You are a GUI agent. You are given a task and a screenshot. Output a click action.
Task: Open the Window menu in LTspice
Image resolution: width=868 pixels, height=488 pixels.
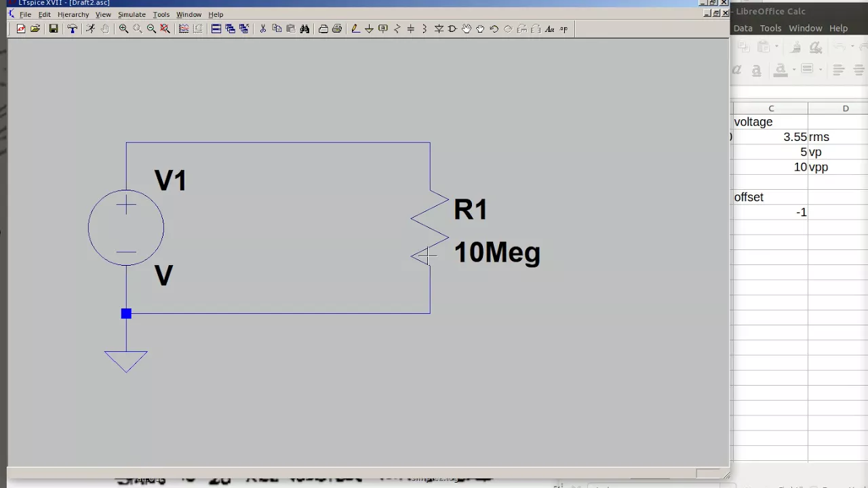tap(189, 14)
